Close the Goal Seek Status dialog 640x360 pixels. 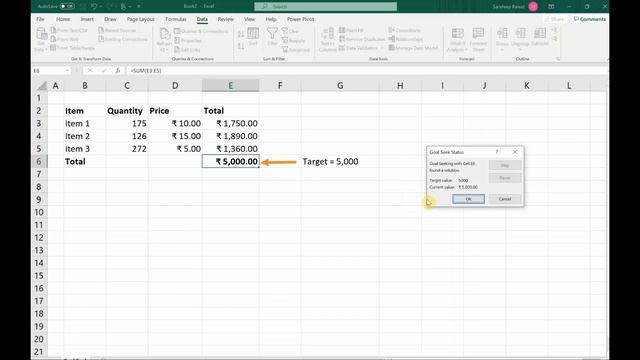click(515, 152)
